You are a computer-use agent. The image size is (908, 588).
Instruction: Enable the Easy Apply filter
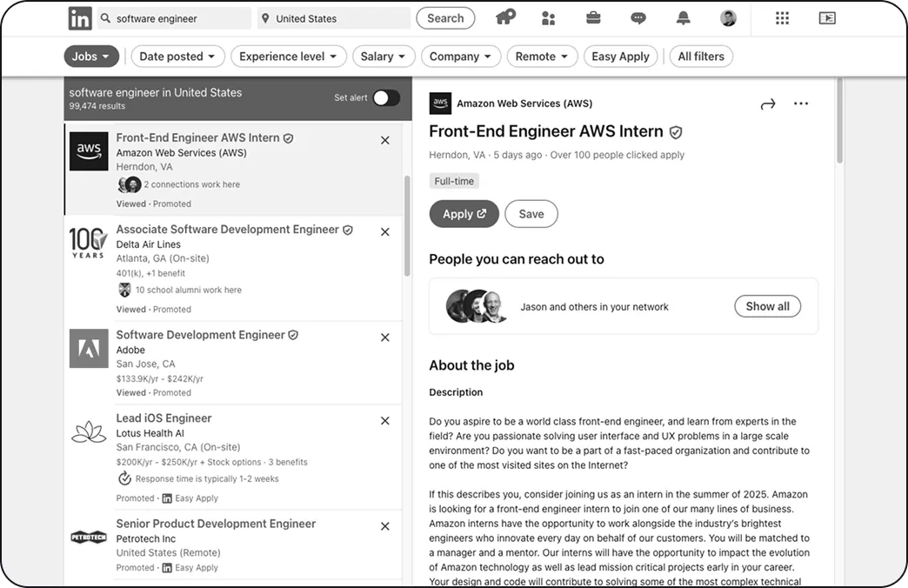point(620,57)
